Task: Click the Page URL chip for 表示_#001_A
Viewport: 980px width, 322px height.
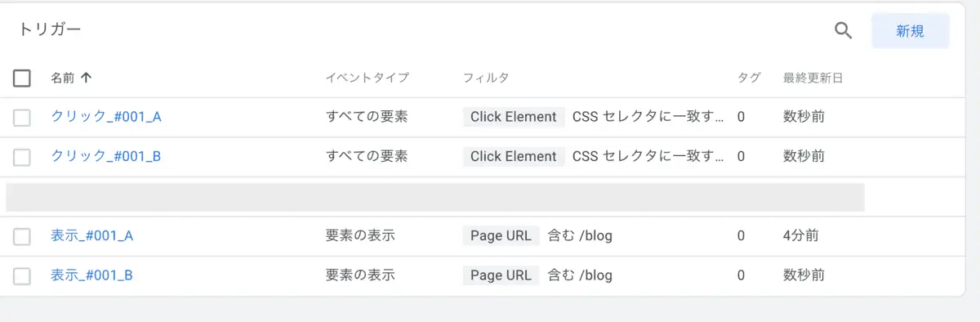Action: (501, 236)
